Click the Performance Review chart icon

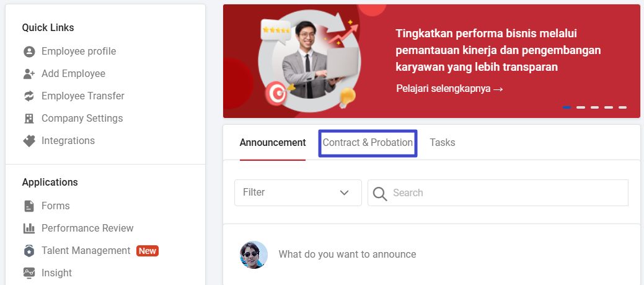click(29, 228)
